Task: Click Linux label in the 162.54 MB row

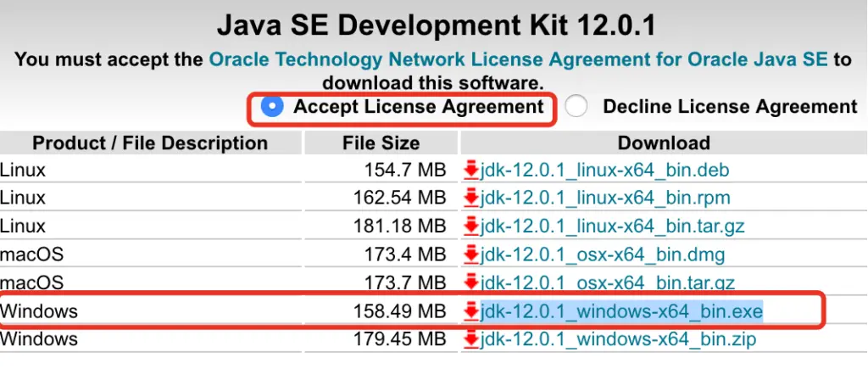Action: [x=23, y=198]
